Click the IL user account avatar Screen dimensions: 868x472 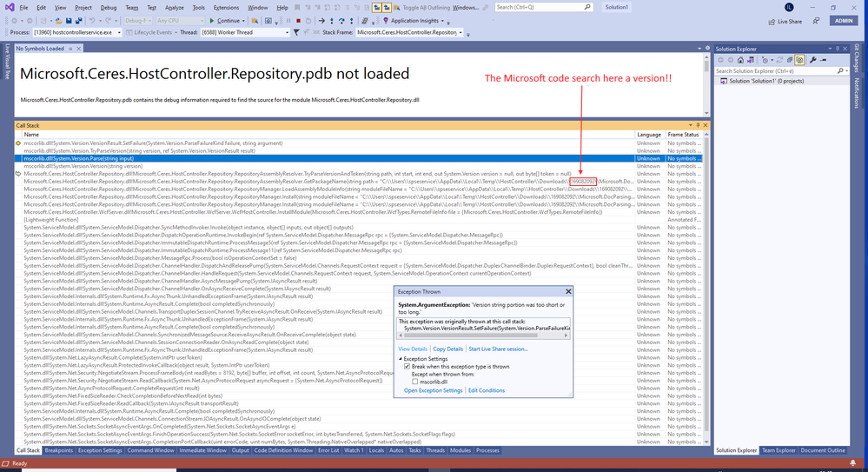coord(789,7)
